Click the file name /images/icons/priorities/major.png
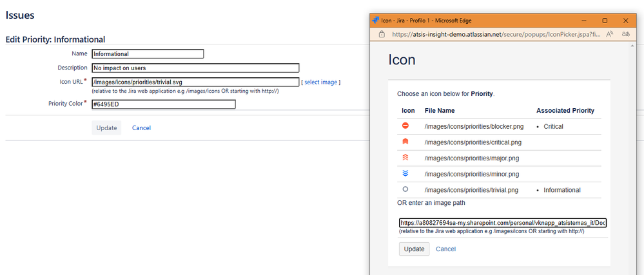This screenshot has width=644, height=275. pos(471,158)
